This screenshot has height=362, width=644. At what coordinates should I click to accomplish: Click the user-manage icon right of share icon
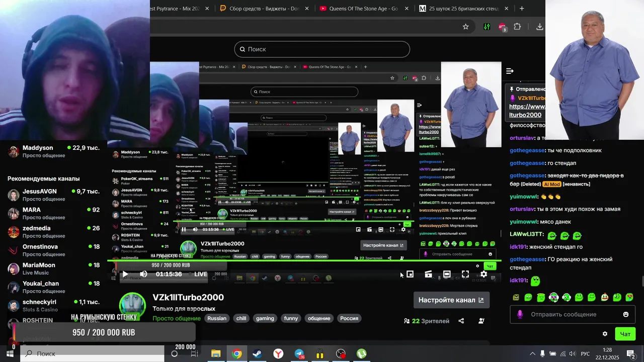tap(481, 321)
